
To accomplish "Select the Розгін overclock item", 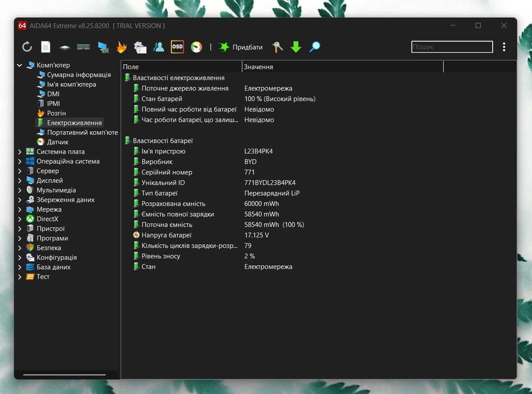I will (56, 113).
